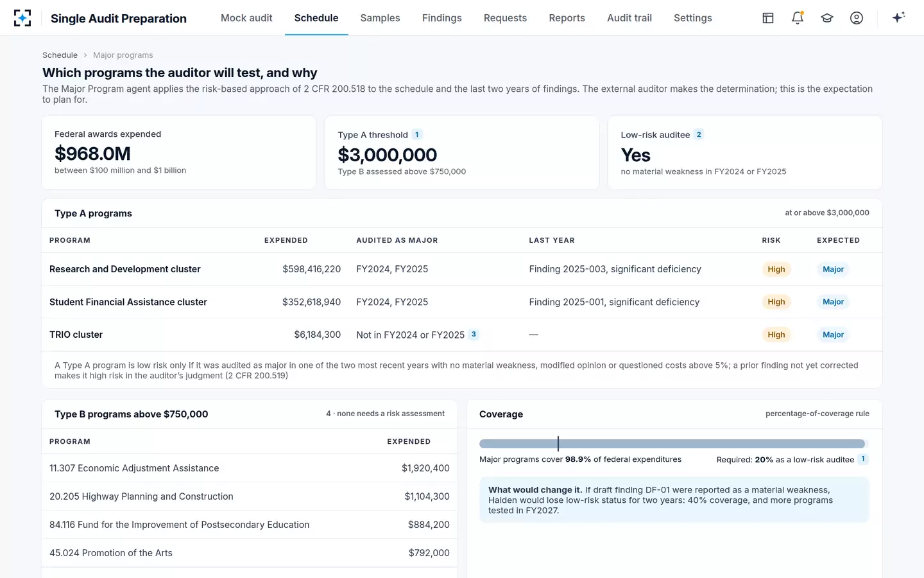Viewport: 924px width, 578px height.
Task: Click the EXPENDED column header in Type A table
Action: tap(286, 240)
